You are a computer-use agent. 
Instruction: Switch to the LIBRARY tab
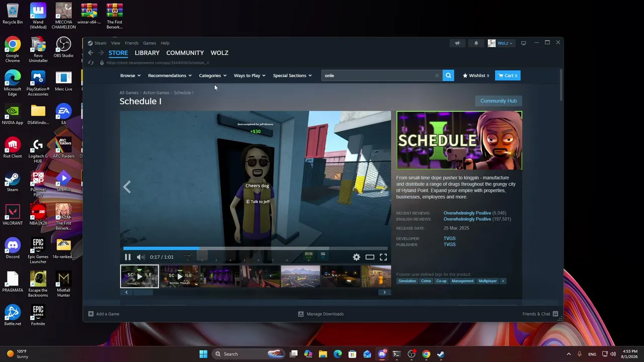[147, 53]
